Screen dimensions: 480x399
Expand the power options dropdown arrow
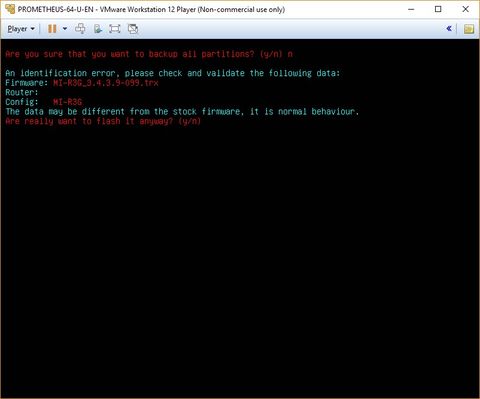[x=65, y=29]
